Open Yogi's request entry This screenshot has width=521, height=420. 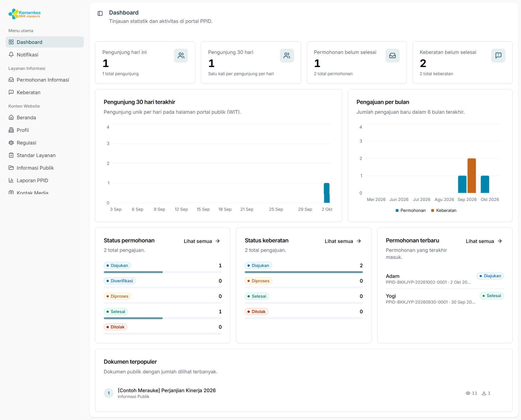pos(445,299)
